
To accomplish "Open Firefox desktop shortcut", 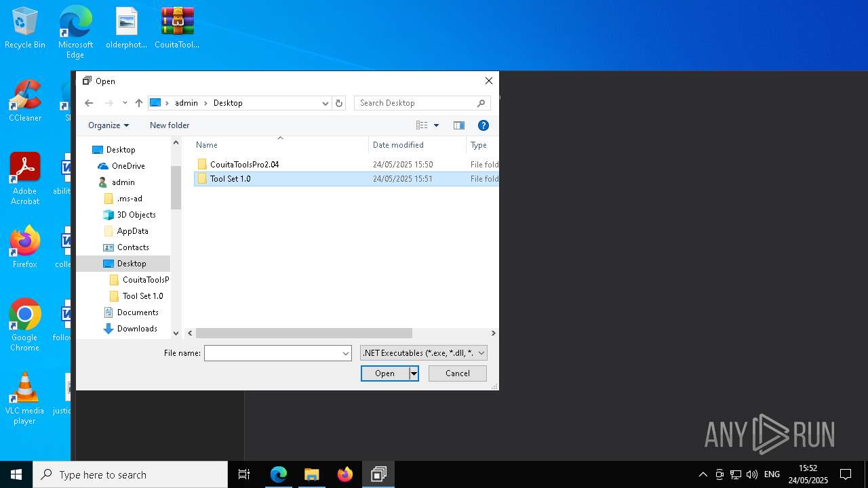I will click(x=25, y=247).
